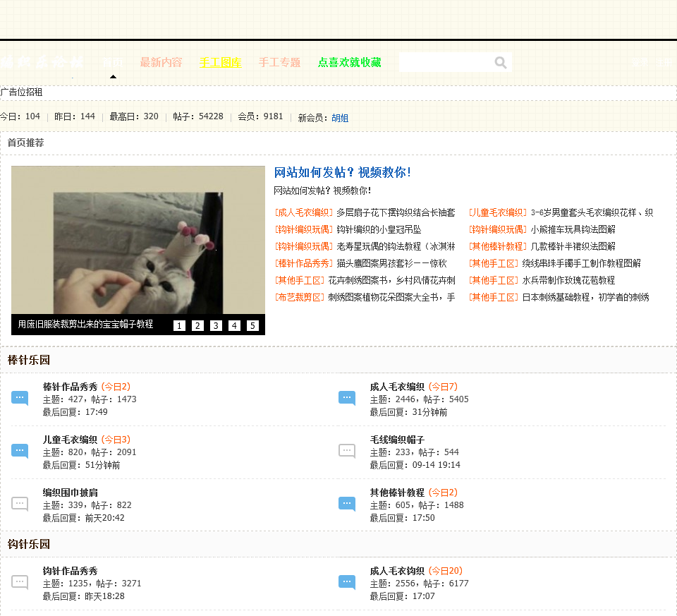Open post 刺绣图案植物花朵图案大全书

[391, 297]
